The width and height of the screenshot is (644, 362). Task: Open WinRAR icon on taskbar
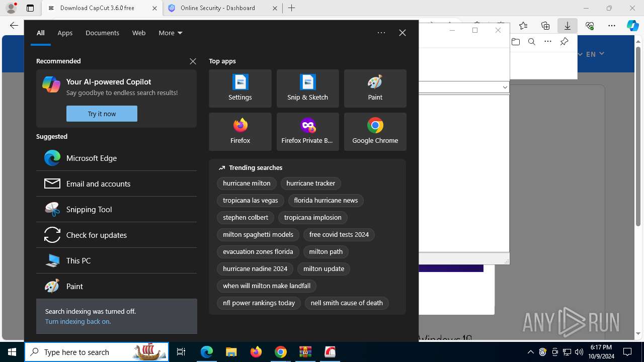tap(305, 352)
